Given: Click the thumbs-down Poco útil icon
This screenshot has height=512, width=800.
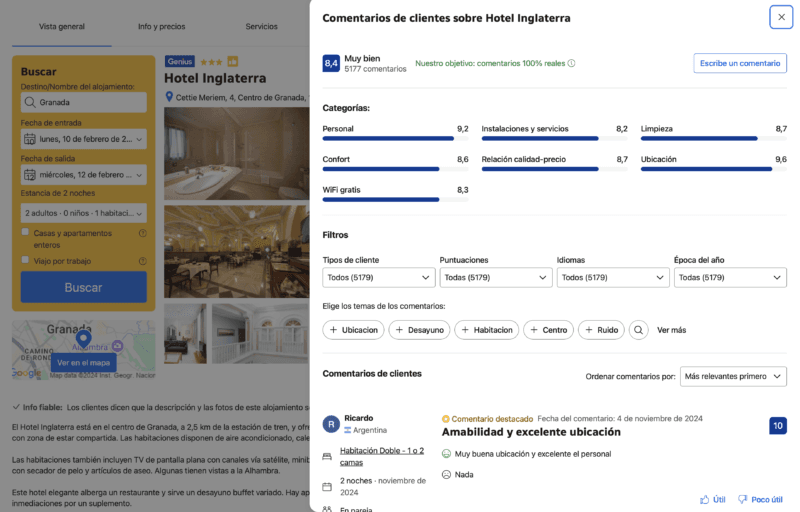Looking at the screenshot, I should (742, 499).
